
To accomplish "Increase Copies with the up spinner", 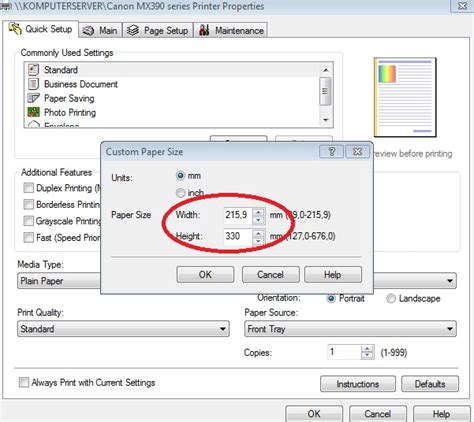I will coord(367,349).
